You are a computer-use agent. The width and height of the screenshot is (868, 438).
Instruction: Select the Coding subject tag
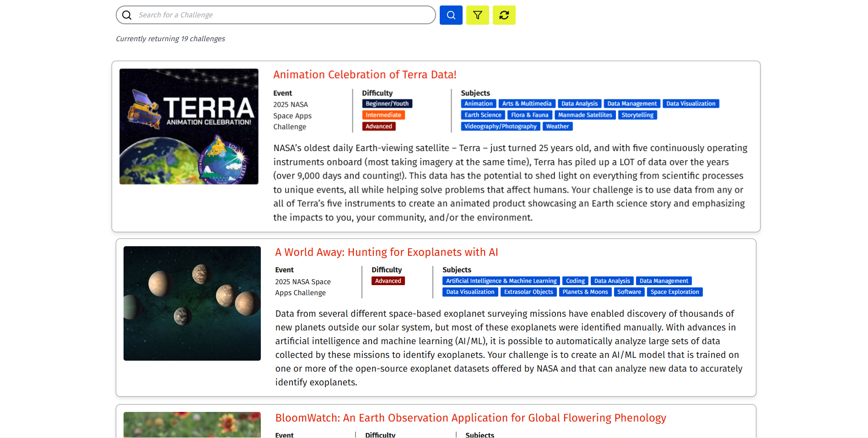(x=575, y=281)
